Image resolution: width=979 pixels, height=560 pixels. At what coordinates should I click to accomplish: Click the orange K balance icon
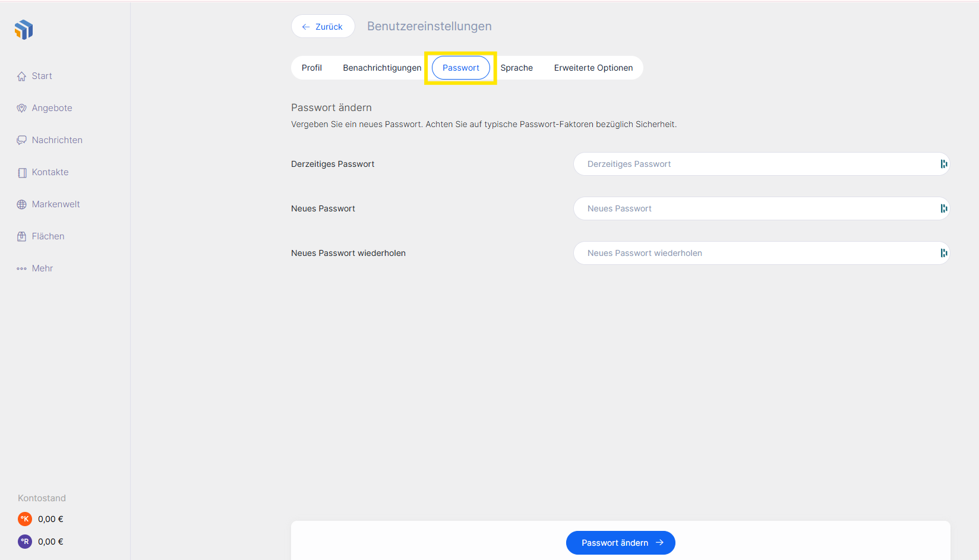(25, 519)
